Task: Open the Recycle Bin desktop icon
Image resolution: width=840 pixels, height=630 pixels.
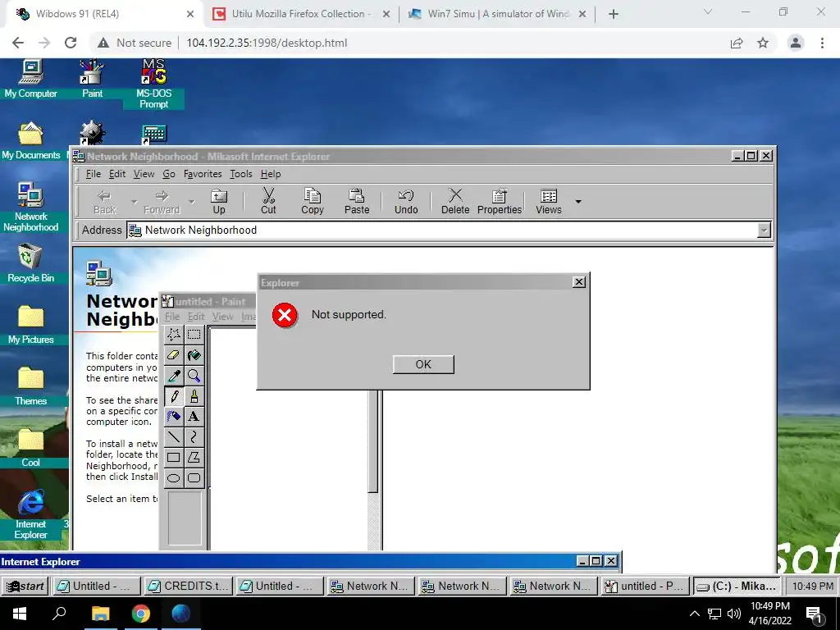Action: 30,263
